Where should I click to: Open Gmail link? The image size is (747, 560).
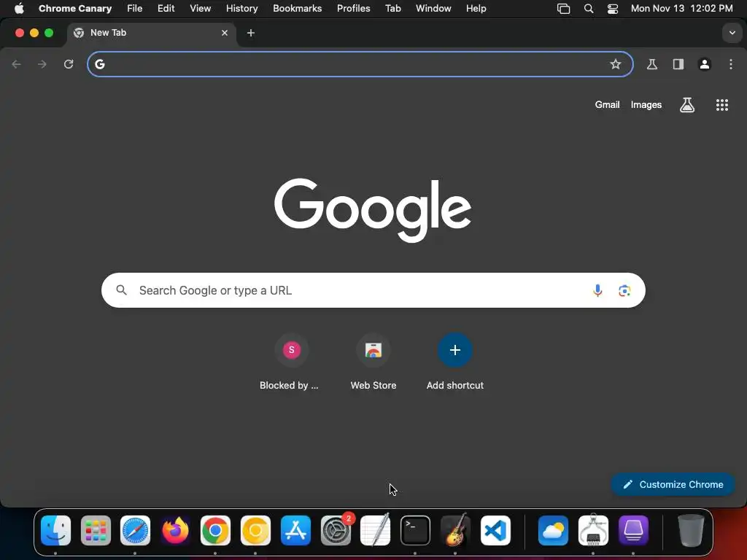coord(607,105)
